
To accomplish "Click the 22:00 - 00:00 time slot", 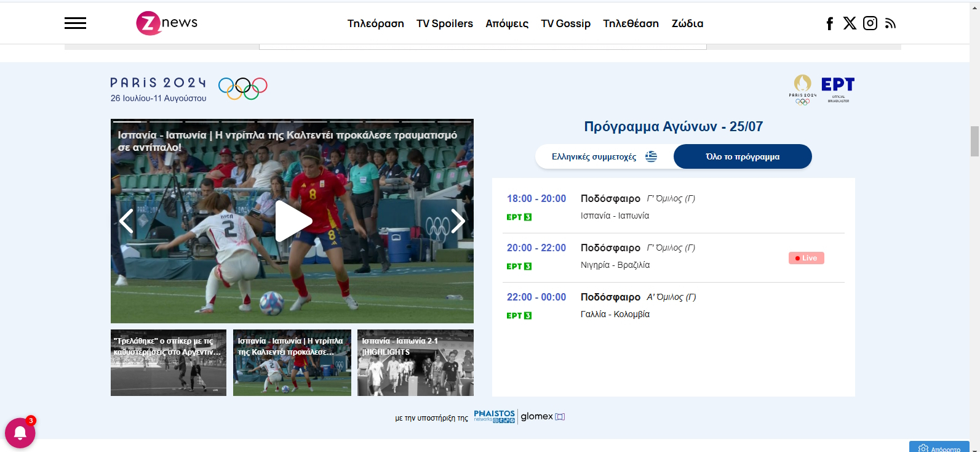I will 536,297.
